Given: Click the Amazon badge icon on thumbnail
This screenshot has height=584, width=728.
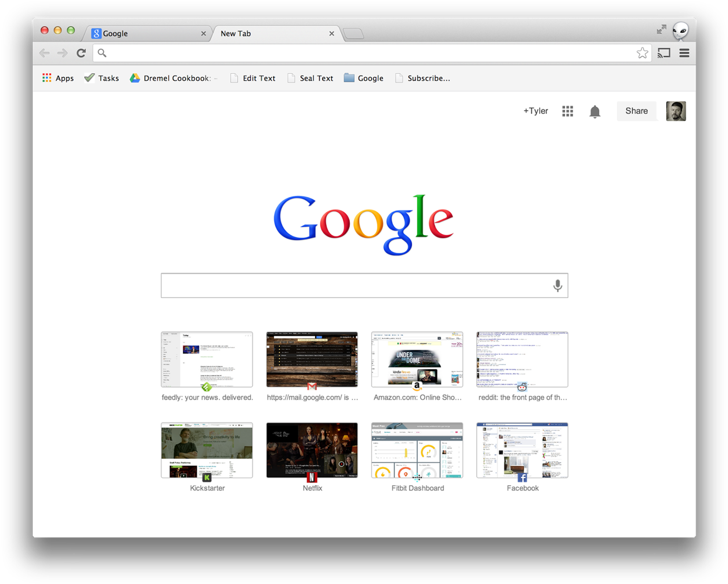Looking at the screenshot, I should click(x=417, y=386).
